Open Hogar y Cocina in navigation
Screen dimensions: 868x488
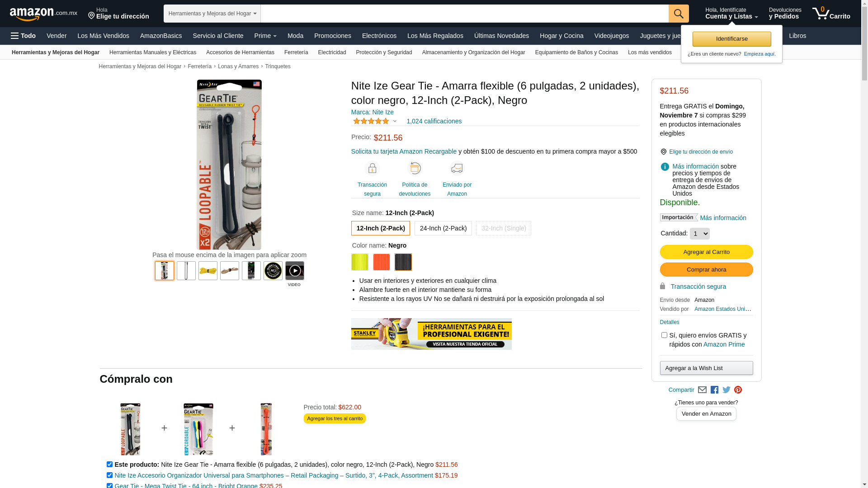(561, 36)
